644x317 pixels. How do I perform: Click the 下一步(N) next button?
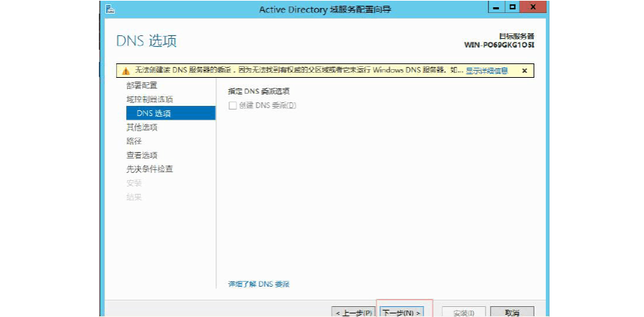(401, 313)
